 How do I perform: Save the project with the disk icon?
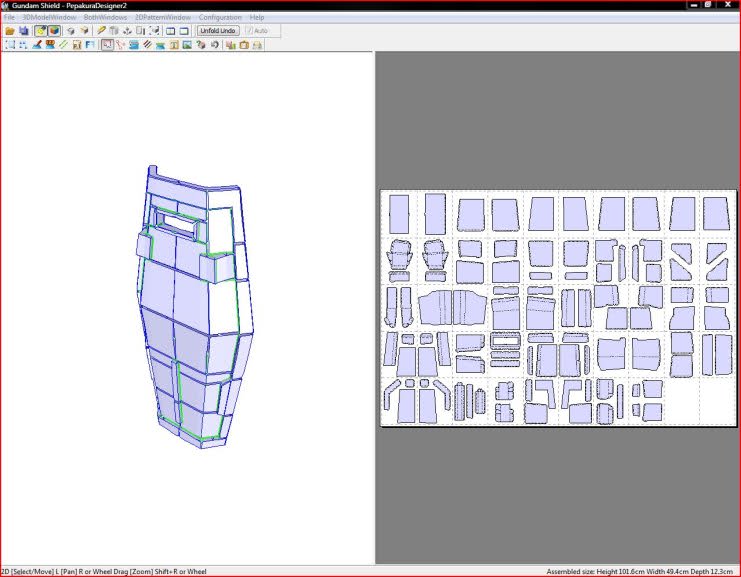pos(24,31)
